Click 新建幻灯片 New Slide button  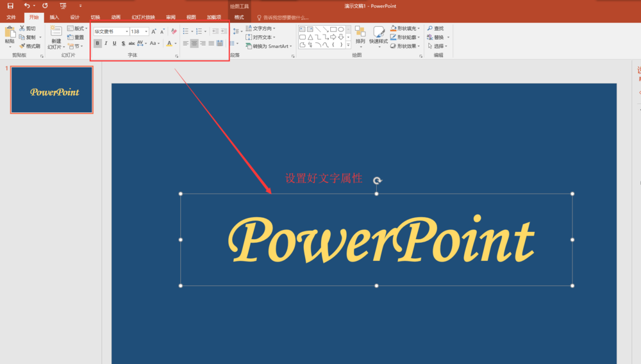pyautogui.click(x=56, y=38)
